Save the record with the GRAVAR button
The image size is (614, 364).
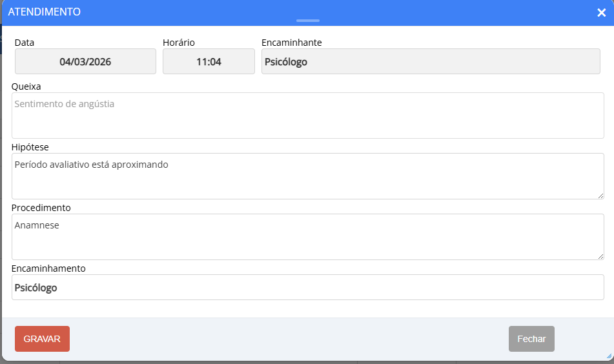42,339
